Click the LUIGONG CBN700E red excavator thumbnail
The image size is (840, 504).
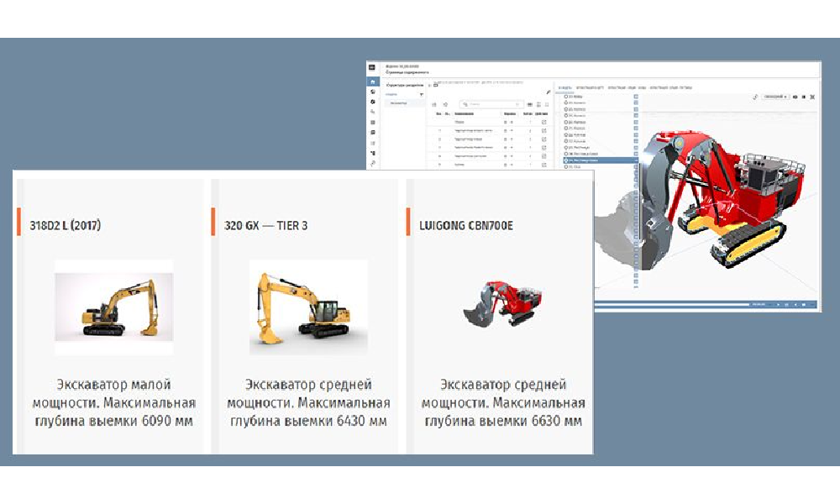tap(502, 305)
